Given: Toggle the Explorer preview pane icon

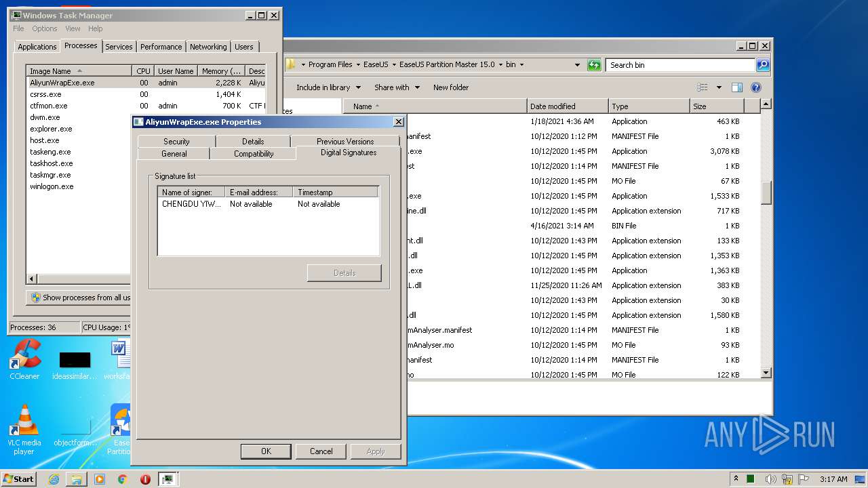Looking at the screenshot, I should coord(737,87).
